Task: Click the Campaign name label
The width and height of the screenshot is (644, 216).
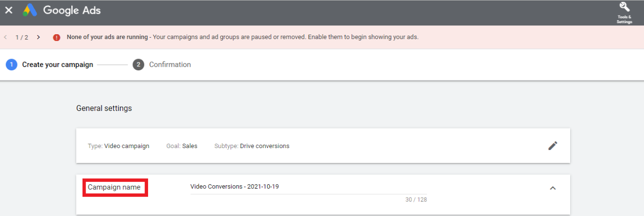Action: click(x=114, y=187)
